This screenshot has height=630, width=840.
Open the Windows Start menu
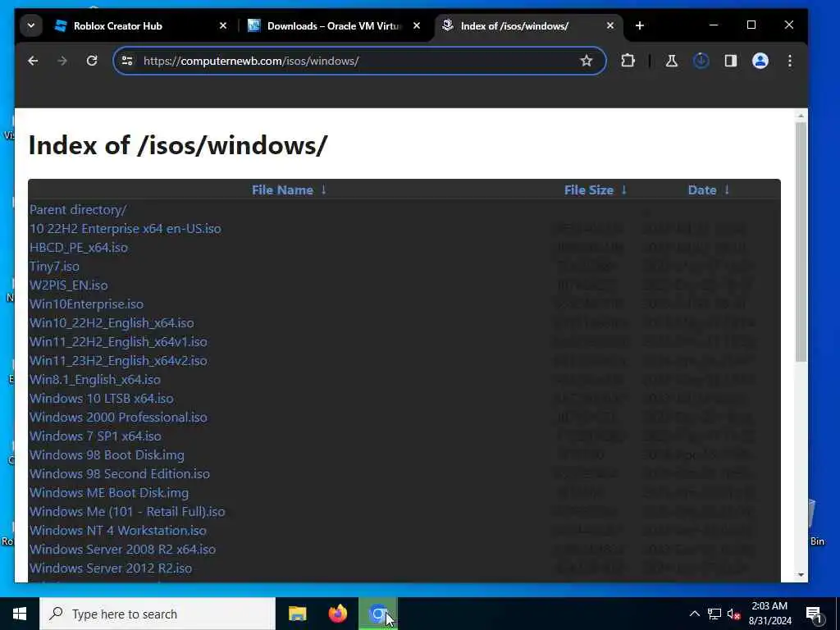20,614
